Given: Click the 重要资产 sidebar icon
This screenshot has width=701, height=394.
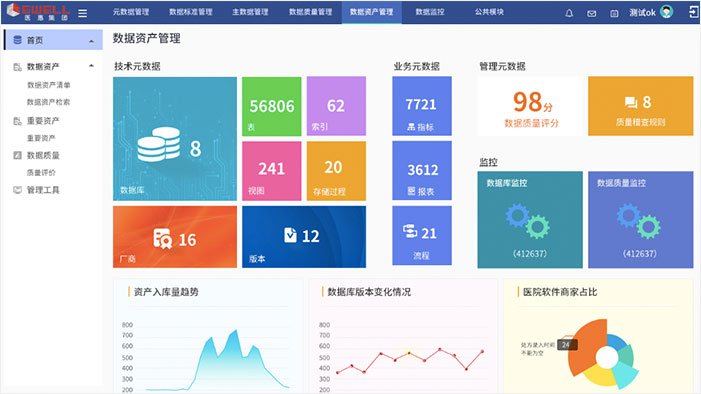Looking at the screenshot, I should coord(17,121).
